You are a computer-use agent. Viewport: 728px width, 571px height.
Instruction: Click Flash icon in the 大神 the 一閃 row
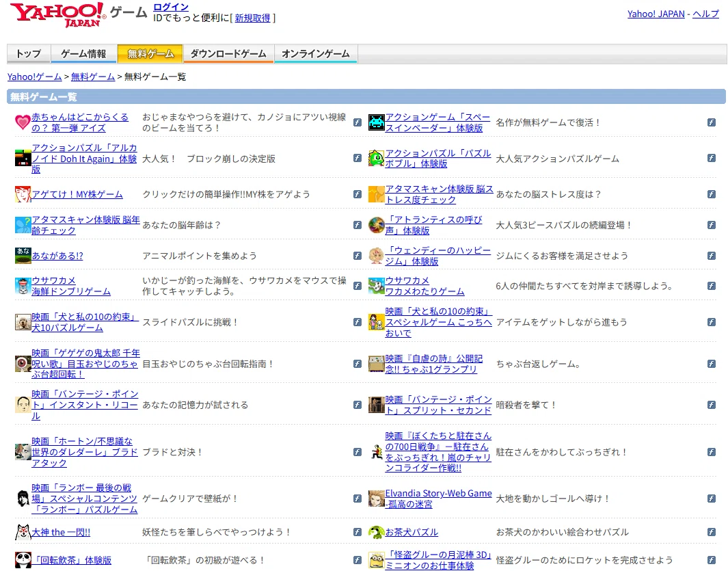pos(358,532)
